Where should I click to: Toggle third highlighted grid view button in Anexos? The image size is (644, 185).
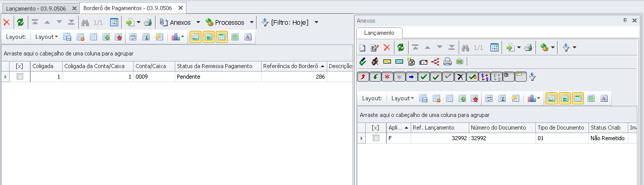tap(578, 98)
